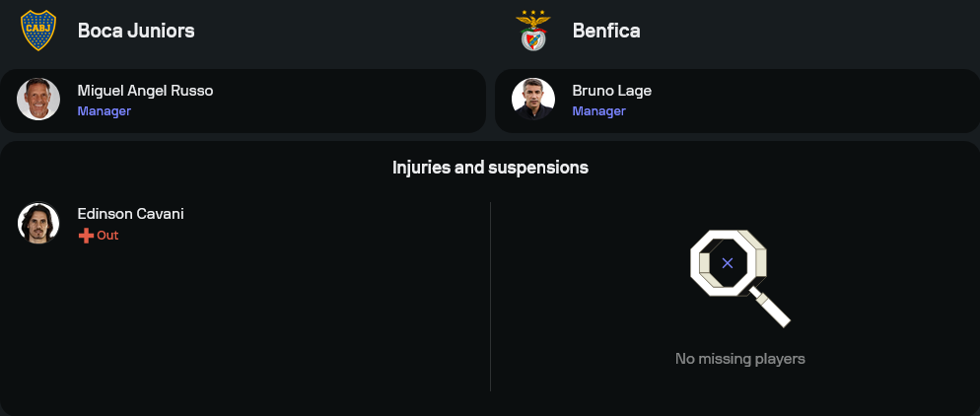Open the Benfica team name

[x=606, y=31]
